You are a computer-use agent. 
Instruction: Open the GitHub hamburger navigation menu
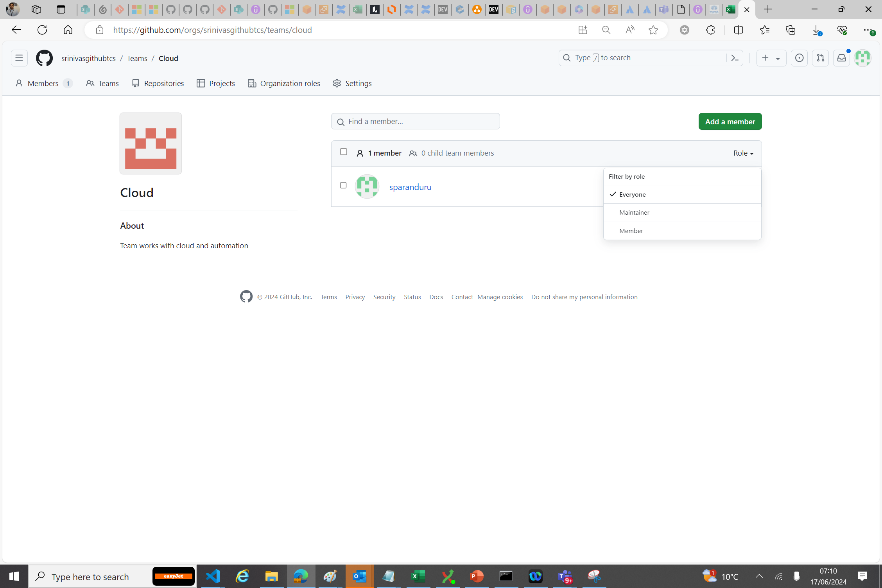(19, 58)
